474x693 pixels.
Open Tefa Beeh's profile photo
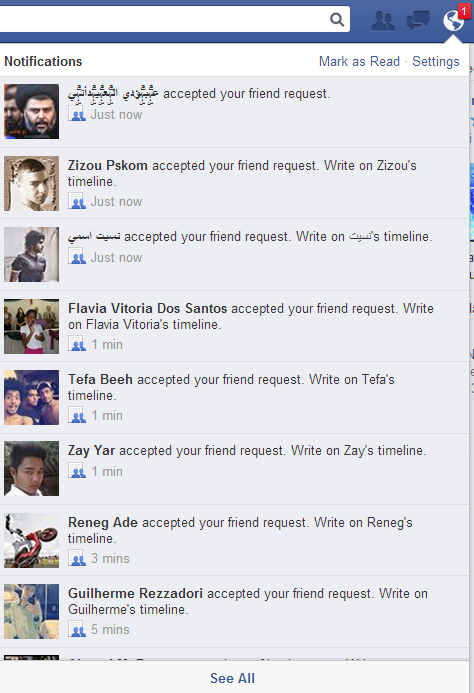(31, 397)
